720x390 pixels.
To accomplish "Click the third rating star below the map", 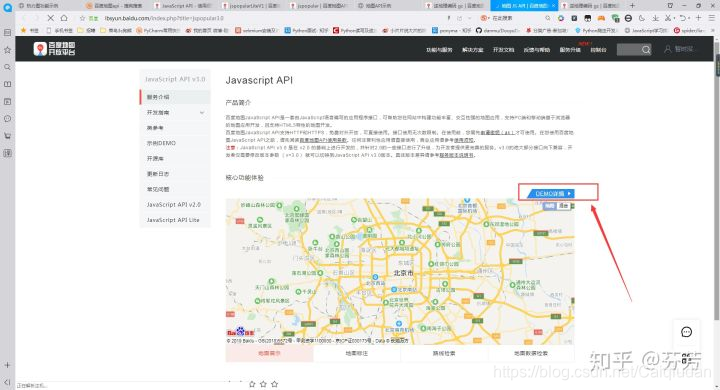I will [x=274, y=384].
